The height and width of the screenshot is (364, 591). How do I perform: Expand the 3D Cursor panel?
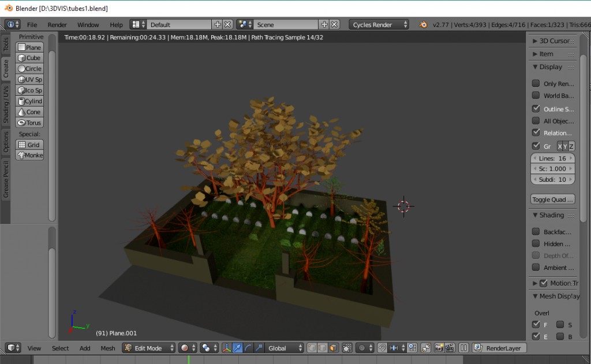click(552, 40)
